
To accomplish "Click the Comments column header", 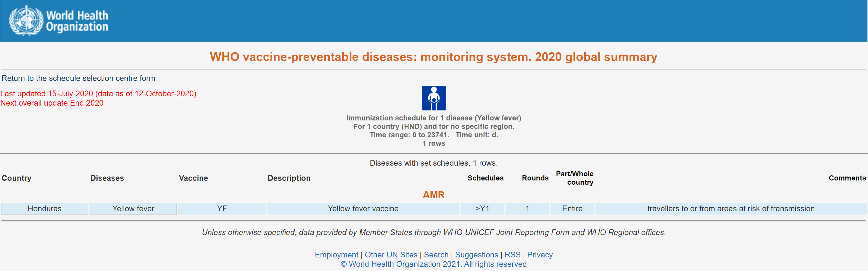I will coord(847,178).
